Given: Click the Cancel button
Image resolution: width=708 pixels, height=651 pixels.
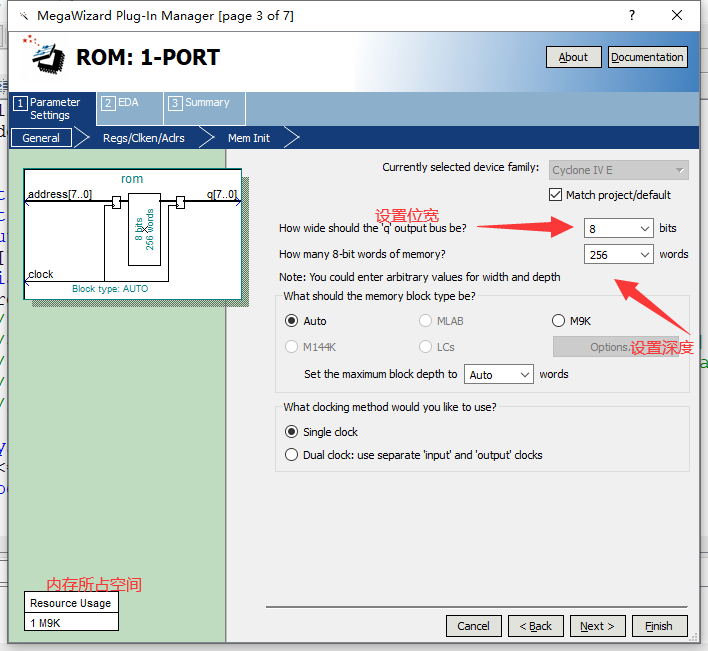Looking at the screenshot, I should coord(474,626).
